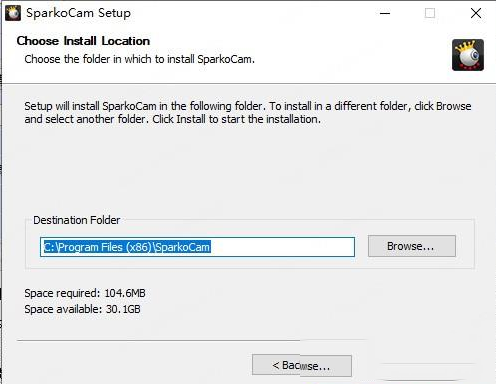Click the "104.6MB" value after Space required
Screen dimensions: 496x384
[125, 293]
